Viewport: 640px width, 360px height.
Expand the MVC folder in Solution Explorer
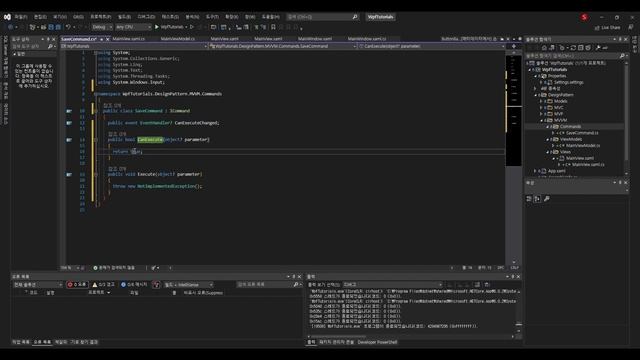[541, 108]
